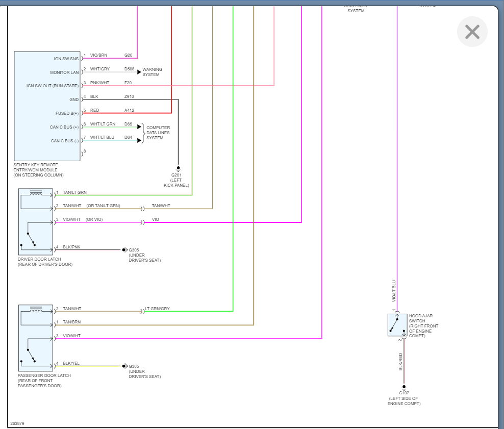Click the Driver Door Latch caption text

click(45, 262)
